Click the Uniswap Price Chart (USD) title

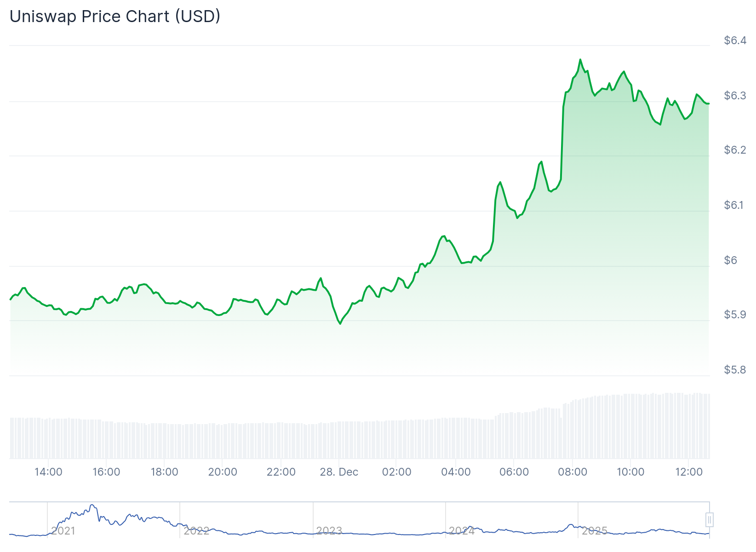coord(115,17)
